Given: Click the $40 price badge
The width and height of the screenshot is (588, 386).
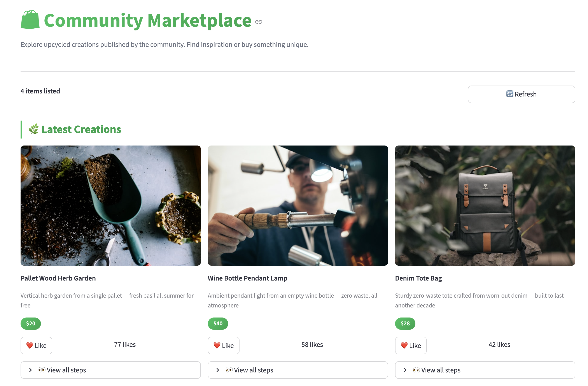Looking at the screenshot, I should (x=218, y=323).
